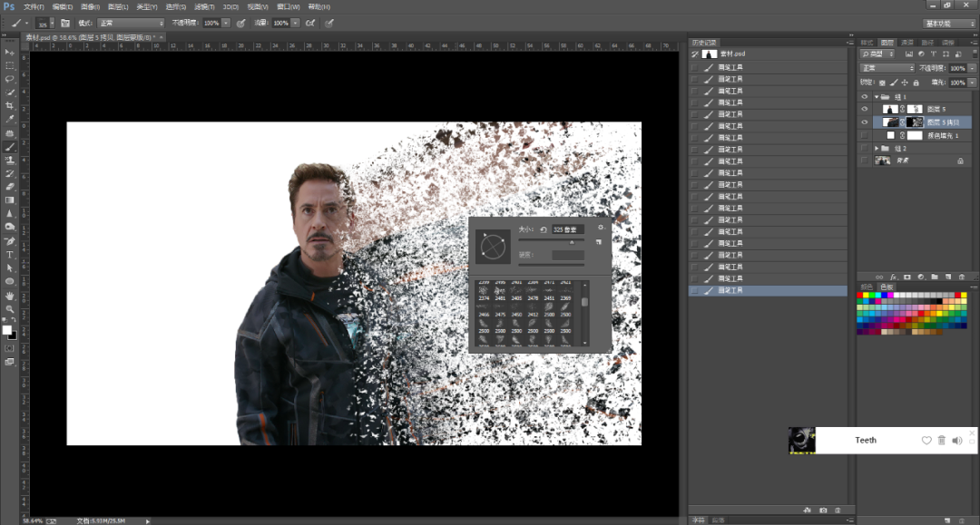Click the heart icon next to Teeth

click(926, 440)
